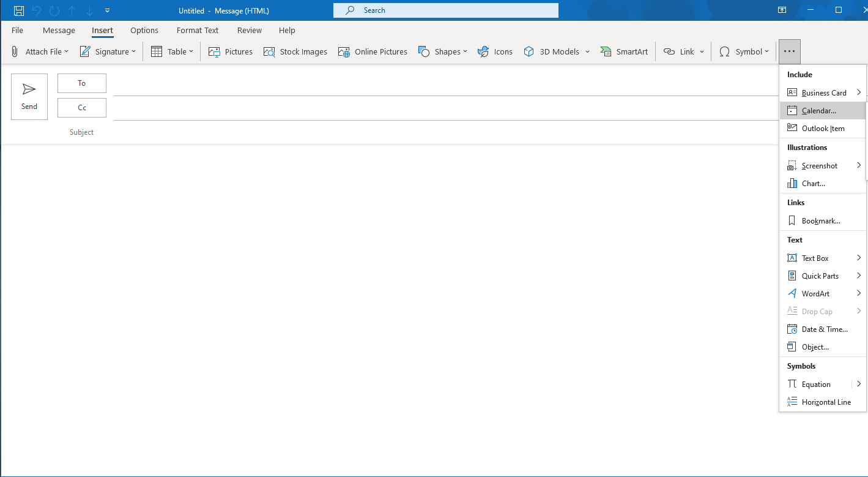The image size is (868, 477).
Task: Insert Online Pictures from the ribbon
Action: tap(373, 51)
